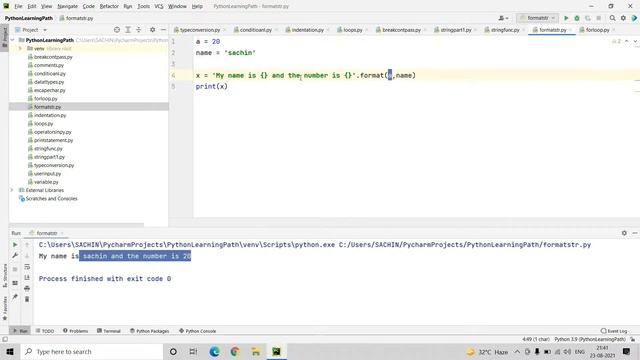The image size is (640, 360).
Task: Click Cortana circle icon on taskbar
Action: pos(173,351)
